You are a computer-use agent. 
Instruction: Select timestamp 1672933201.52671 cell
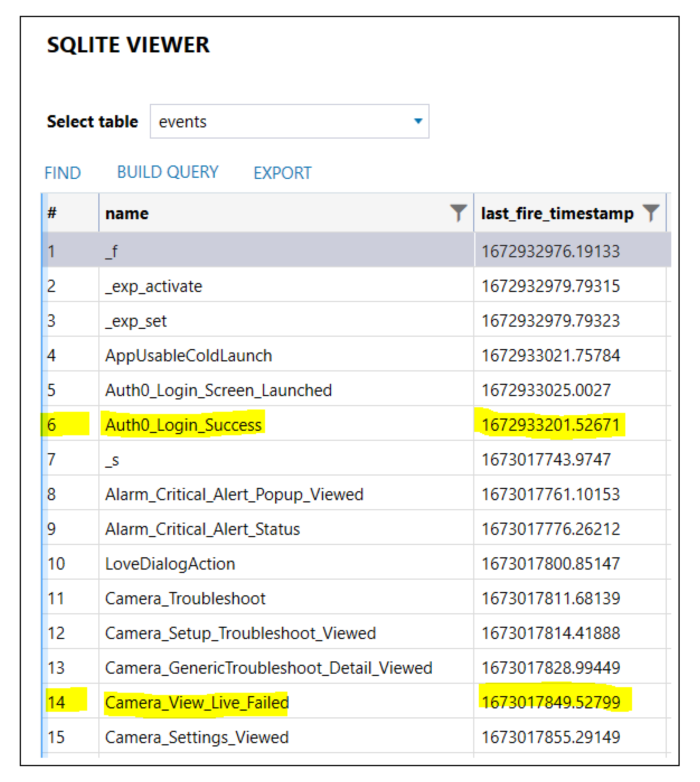tap(550, 425)
